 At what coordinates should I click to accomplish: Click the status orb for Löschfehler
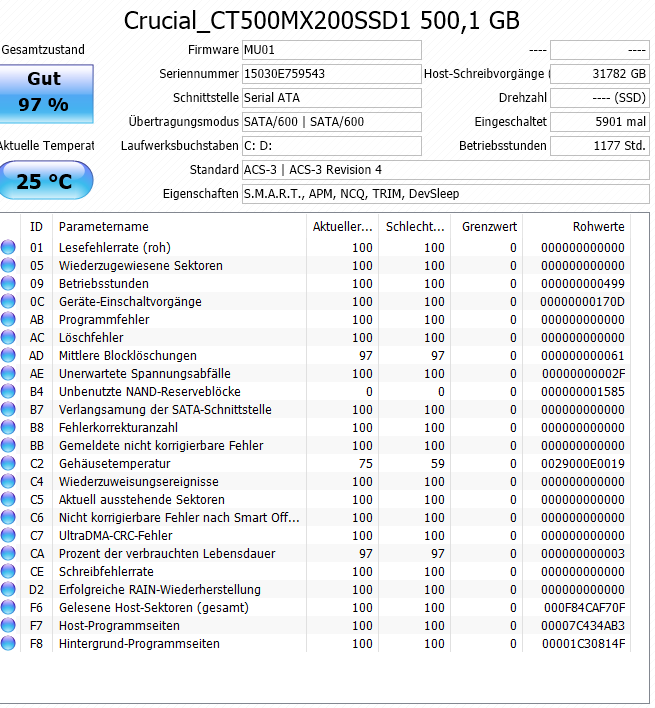point(8,337)
